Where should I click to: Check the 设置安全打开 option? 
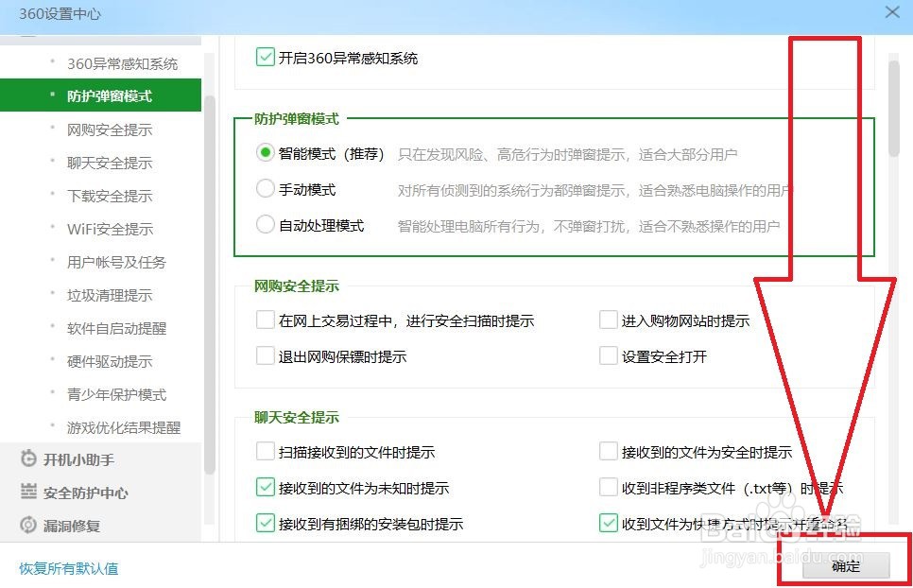[609, 356]
